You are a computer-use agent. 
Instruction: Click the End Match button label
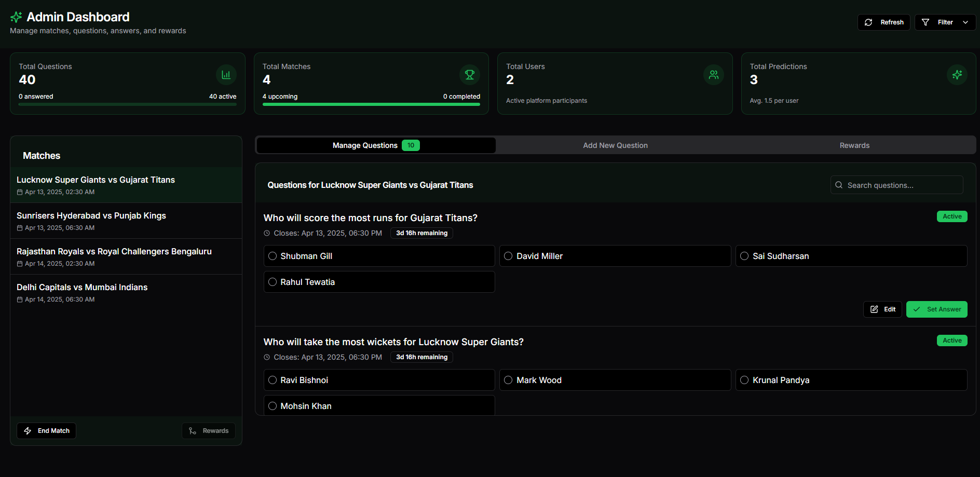coord(53,431)
